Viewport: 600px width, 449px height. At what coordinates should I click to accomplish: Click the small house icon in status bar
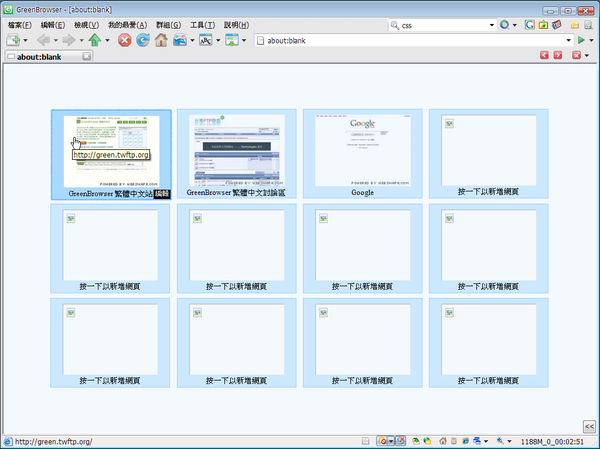(443, 441)
